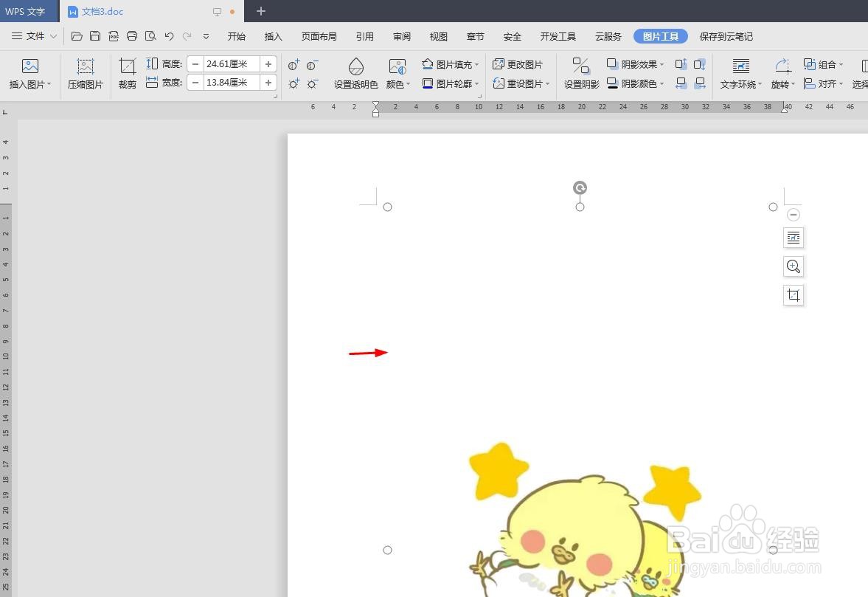Increase picture contrast icon
Screen dimensions: 868x597
tap(294, 65)
